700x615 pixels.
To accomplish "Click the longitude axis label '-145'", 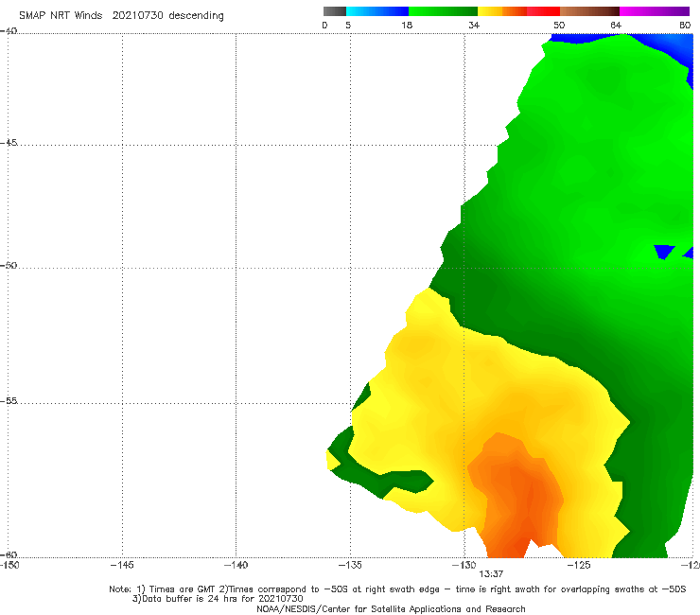I will coord(122,565).
